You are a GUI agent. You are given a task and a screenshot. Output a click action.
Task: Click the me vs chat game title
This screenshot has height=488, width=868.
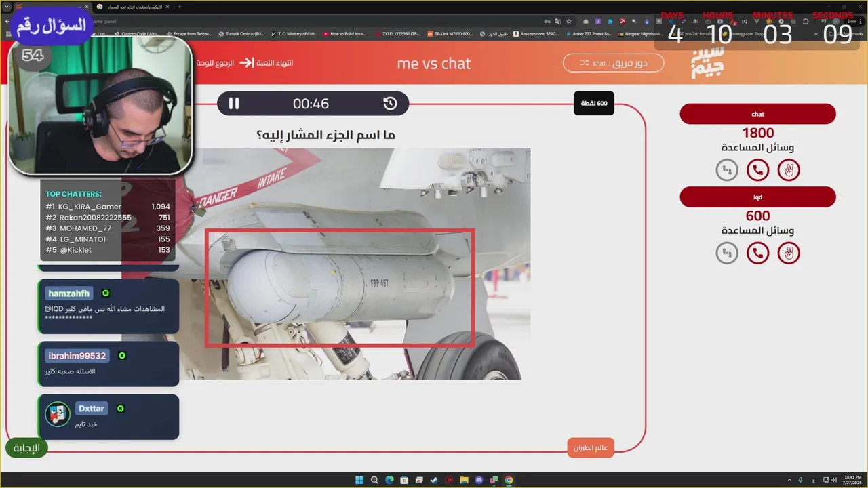click(434, 63)
